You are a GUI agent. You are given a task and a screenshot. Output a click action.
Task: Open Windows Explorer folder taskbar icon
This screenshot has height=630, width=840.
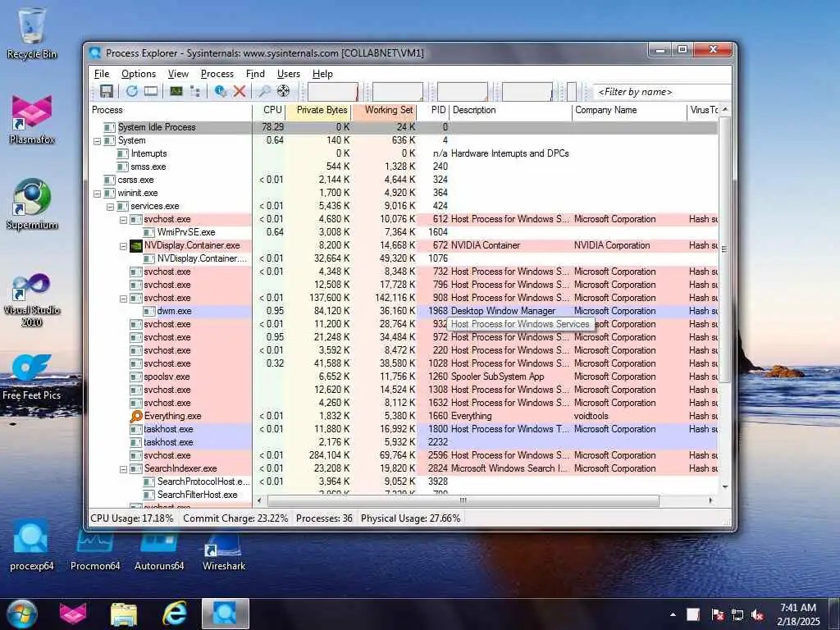tap(124, 614)
